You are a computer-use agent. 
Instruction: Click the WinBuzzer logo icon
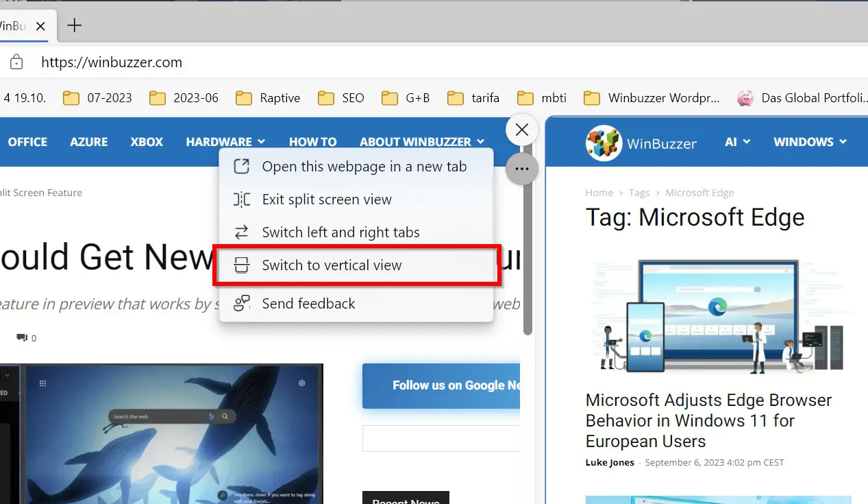604,142
